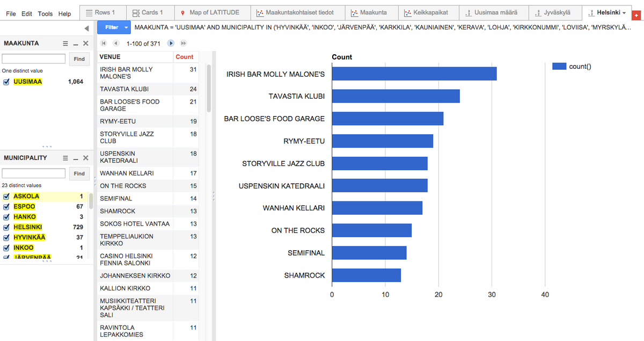Image resolution: width=644 pixels, height=341 pixels.
Task: Select the RYMY-EETU table row
Action: [148, 121]
